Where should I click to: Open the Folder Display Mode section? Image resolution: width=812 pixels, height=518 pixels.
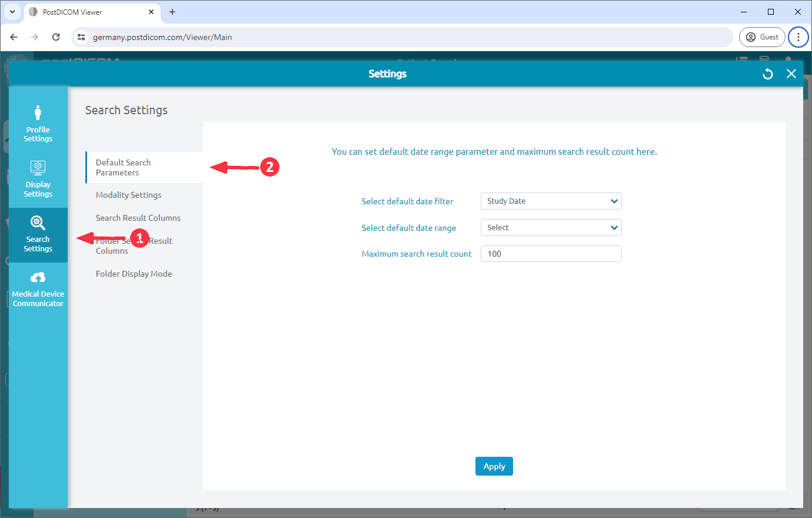coord(134,273)
